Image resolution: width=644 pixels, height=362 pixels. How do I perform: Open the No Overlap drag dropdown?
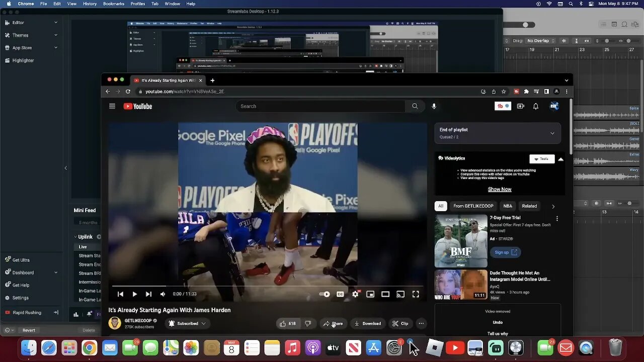(x=540, y=41)
